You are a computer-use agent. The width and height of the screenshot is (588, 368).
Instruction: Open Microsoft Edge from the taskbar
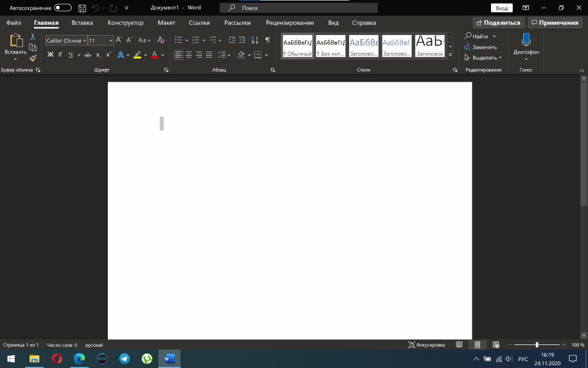[x=79, y=359]
